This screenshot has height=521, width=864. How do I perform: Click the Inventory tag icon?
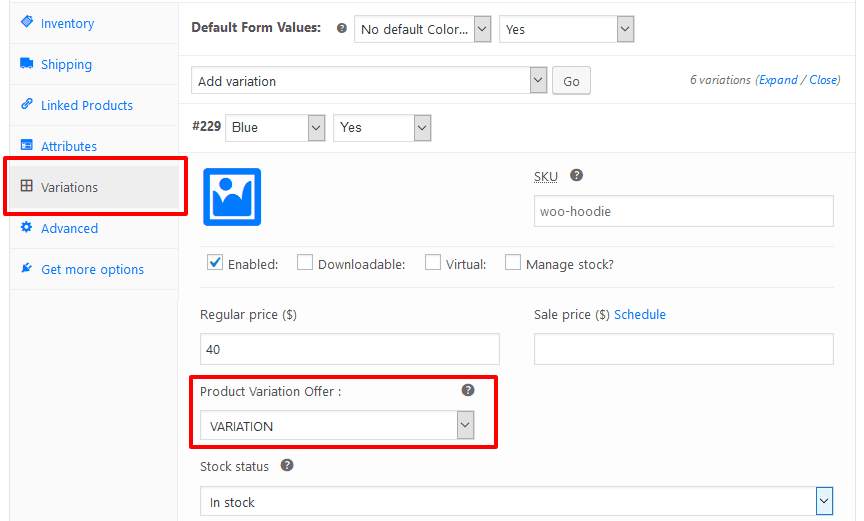point(26,21)
